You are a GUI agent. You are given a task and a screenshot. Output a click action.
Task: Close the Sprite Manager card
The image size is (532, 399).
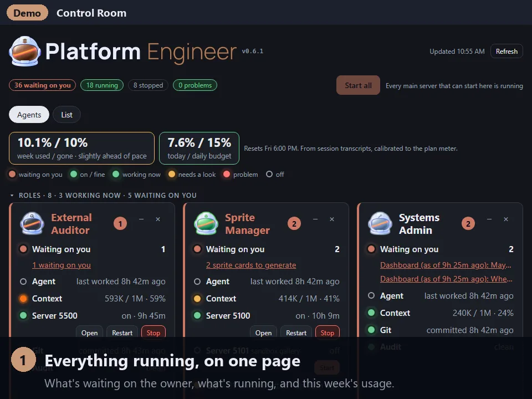pyautogui.click(x=332, y=219)
